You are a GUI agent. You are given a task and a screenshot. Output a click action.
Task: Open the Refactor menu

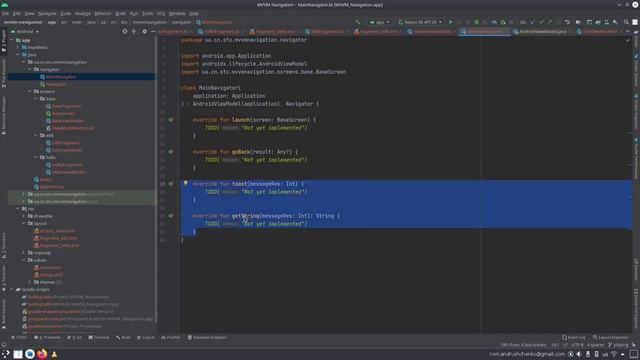[x=103, y=13]
